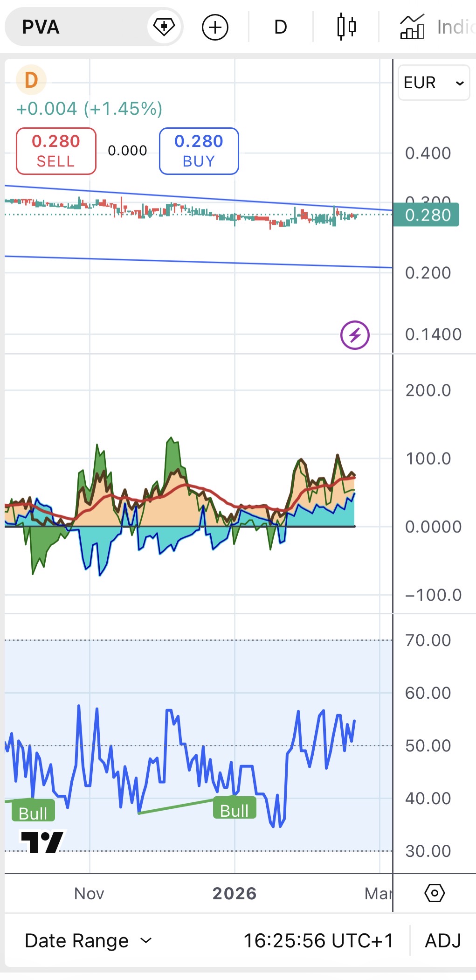This screenshot has width=476, height=980.
Task: Open the candlestick chart style icon
Action: pyautogui.click(x=346, y=27)
